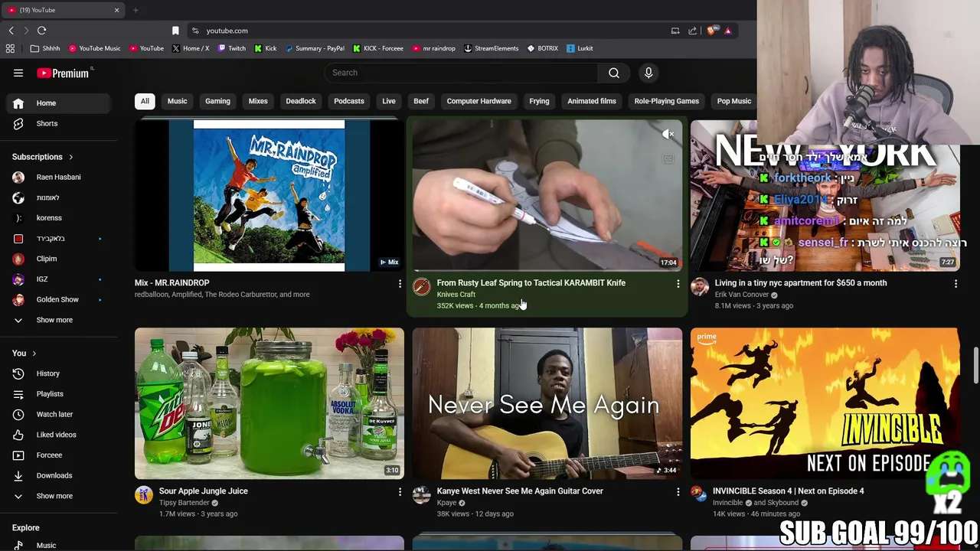Select the Mixes filter chip

[x=258, y=101]
